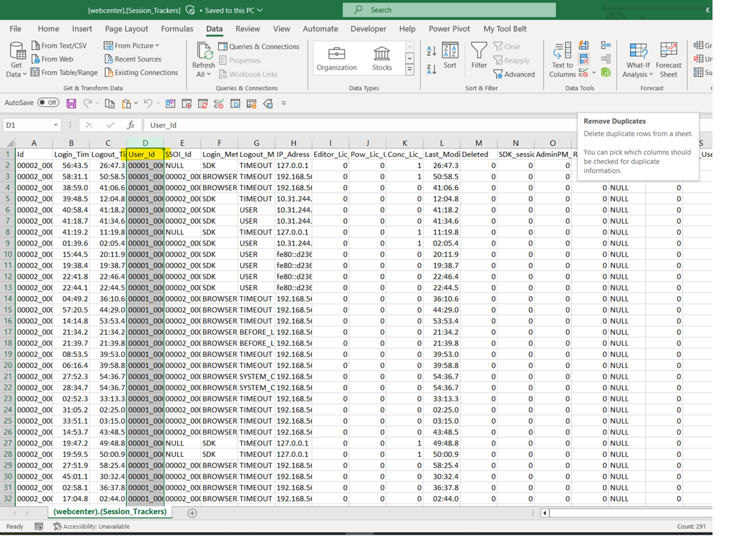Sort column ascending with A-to-Z icon
The height and width of the screenshot is (554, 756).
432,51
